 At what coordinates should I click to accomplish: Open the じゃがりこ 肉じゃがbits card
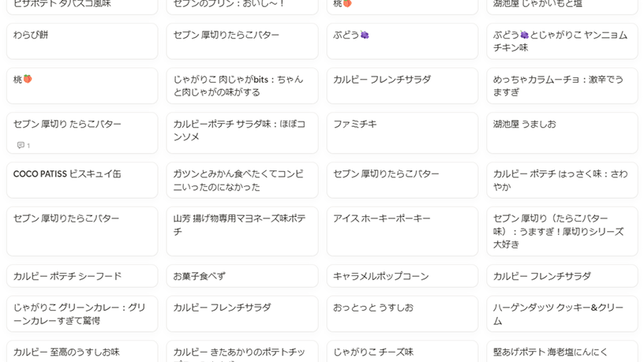[x=241, y=86]
